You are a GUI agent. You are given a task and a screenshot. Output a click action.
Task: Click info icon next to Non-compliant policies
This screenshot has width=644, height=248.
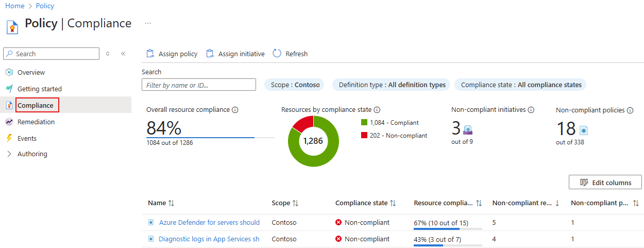630,110
